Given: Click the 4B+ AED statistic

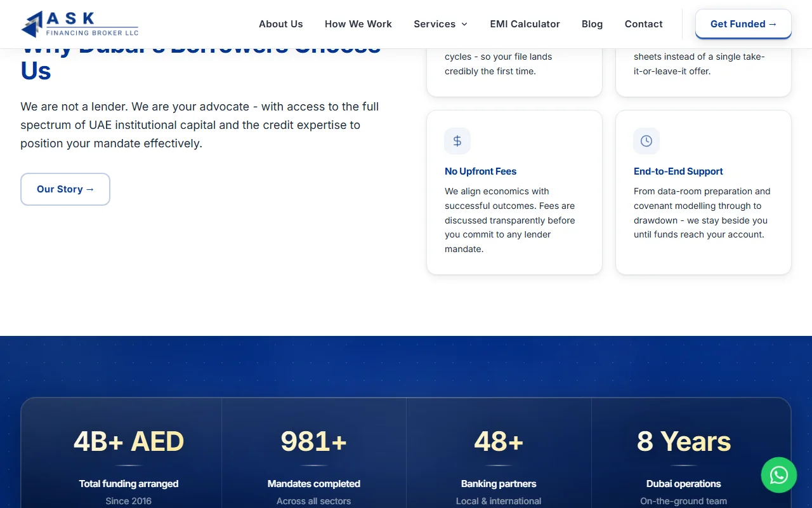Looking at the screenshot, I should pos(129,441).
